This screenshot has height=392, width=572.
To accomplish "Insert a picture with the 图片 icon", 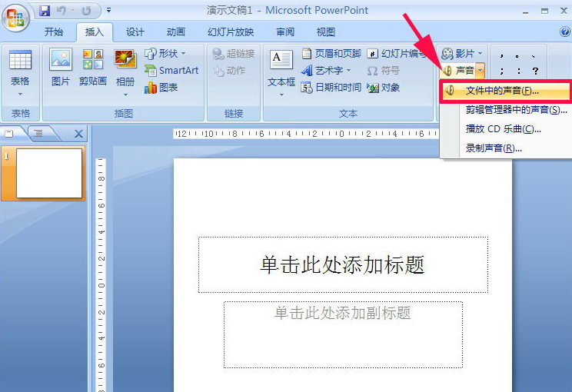I will pyautogui.click(x=61, y=61).
